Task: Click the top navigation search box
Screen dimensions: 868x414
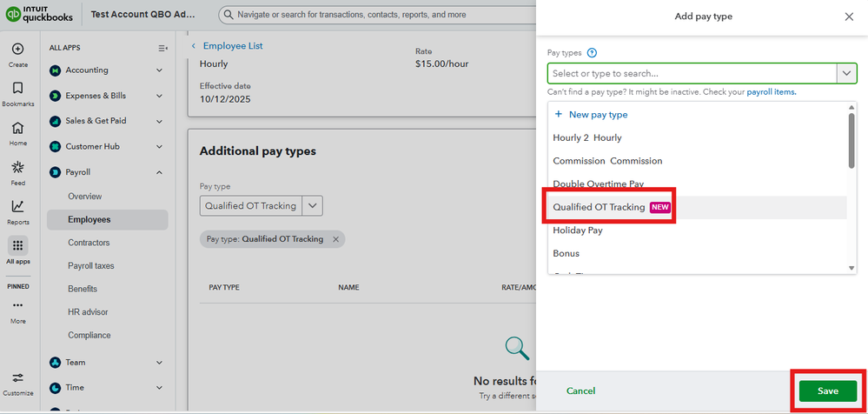Action: pos(376,15)
